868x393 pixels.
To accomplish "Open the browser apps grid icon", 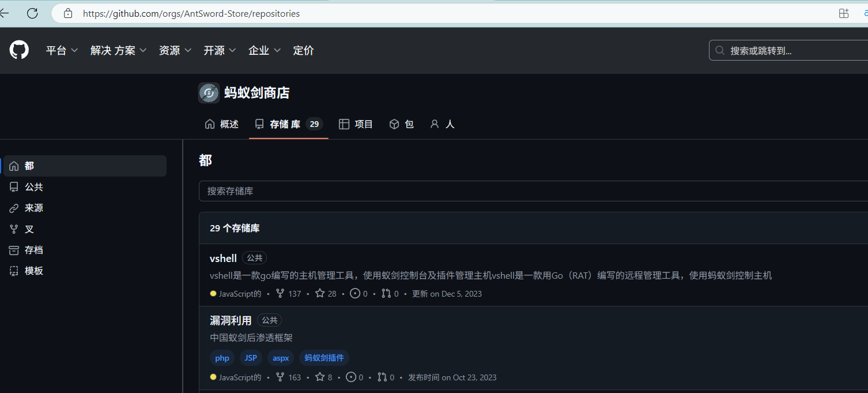I will point(844,13).
